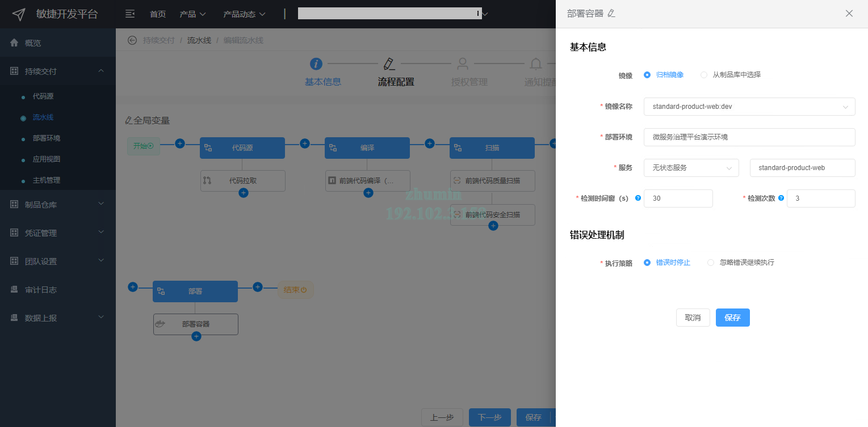The width and height of the screenshot is (868, 427).
Task: Open 主机管理 in the sidebar
Action: click(x=47, y=180)
